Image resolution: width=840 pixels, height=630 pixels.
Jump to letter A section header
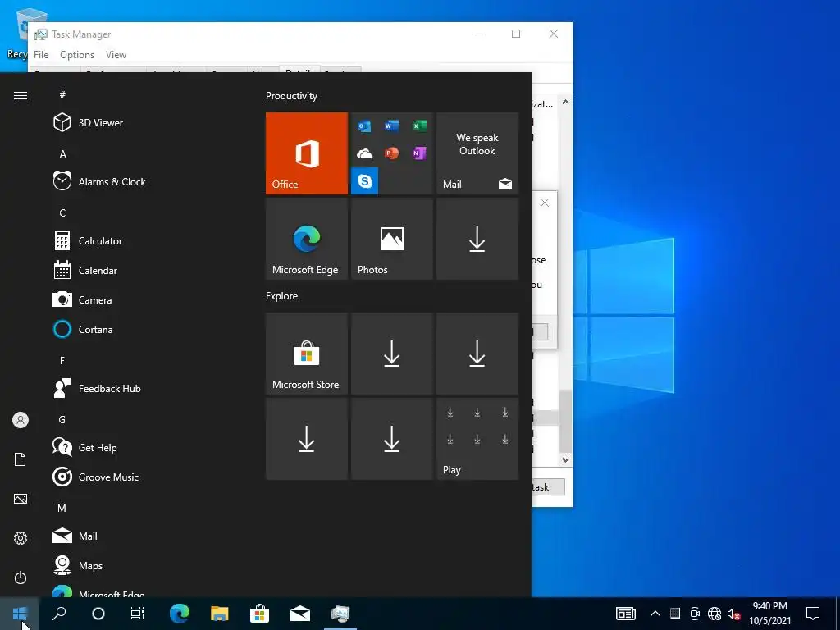(62, 153)
